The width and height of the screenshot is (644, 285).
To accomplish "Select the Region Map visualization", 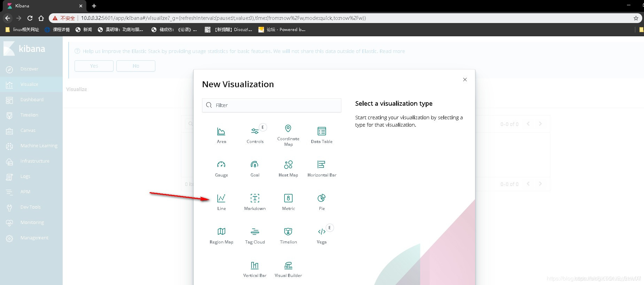I will (x=221, y=236).
